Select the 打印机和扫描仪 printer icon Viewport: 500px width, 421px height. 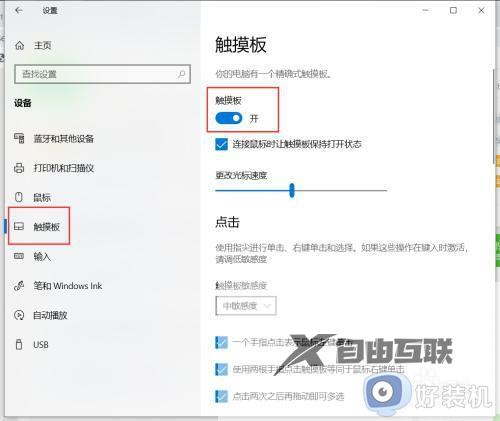pyautogui.click(x=19, y=168)
